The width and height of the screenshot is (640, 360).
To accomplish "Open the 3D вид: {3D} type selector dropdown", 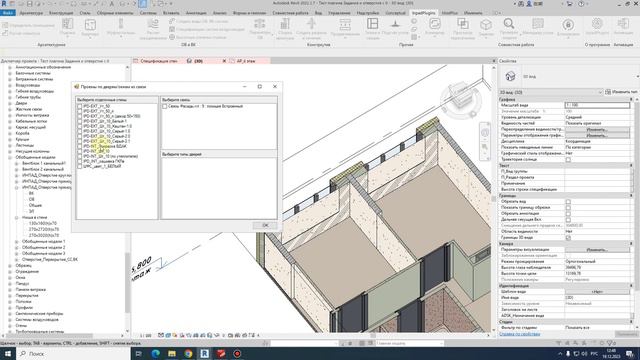I will (551, 92).
